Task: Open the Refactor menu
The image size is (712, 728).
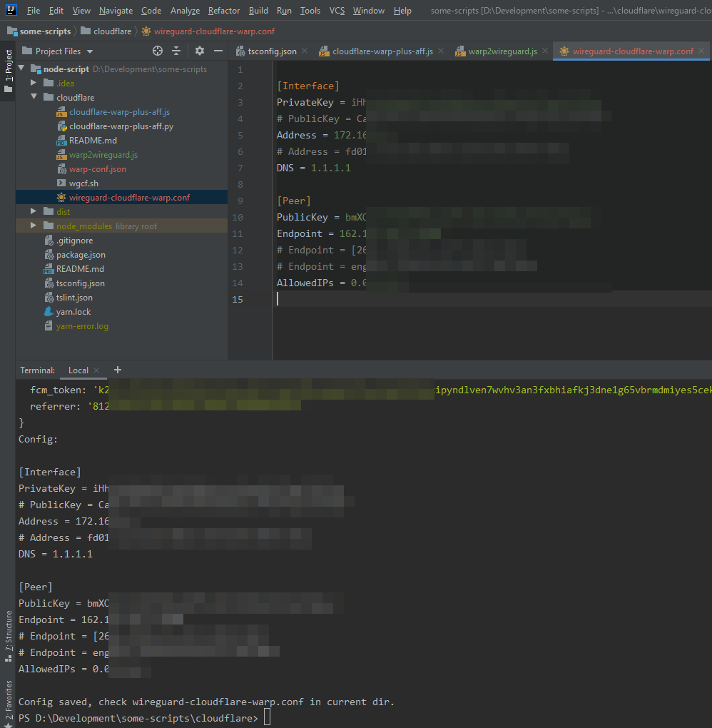Action: [x=223, y=11]
